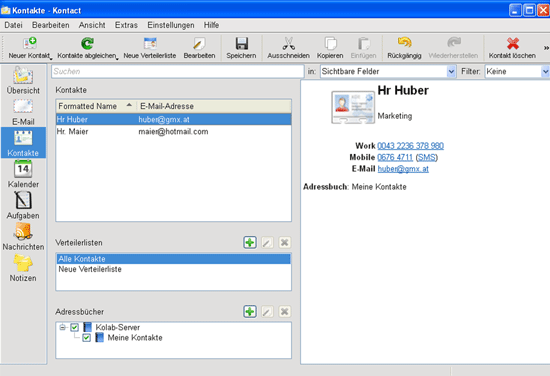Click Kontakte abgleichen sync icon
The width and height of the screenshot is (550, 376).
tap(87, 43)
